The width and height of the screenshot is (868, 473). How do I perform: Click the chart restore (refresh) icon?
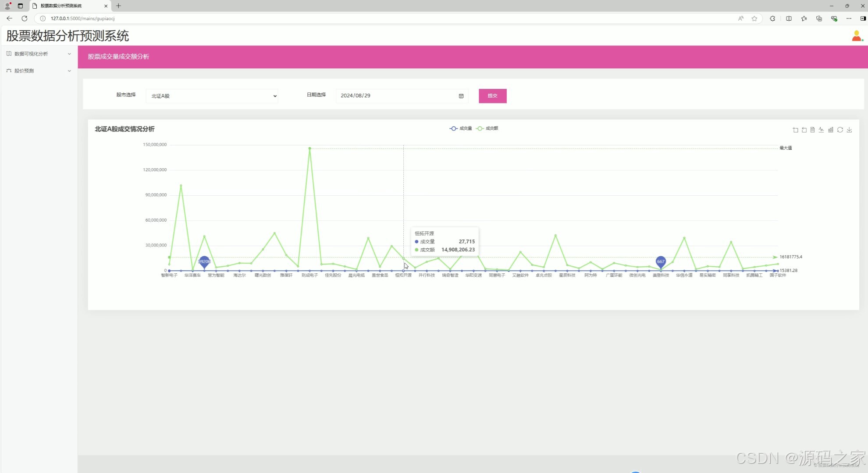(x=840, y=130)
